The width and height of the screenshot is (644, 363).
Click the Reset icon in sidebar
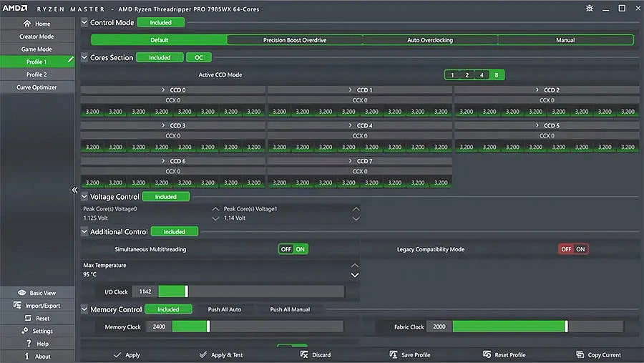coord(28,318)
